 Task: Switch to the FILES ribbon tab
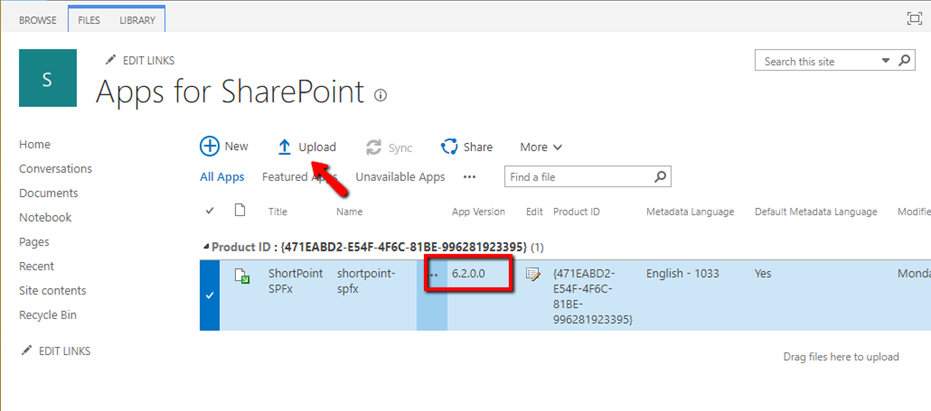[x=89, y=20]
